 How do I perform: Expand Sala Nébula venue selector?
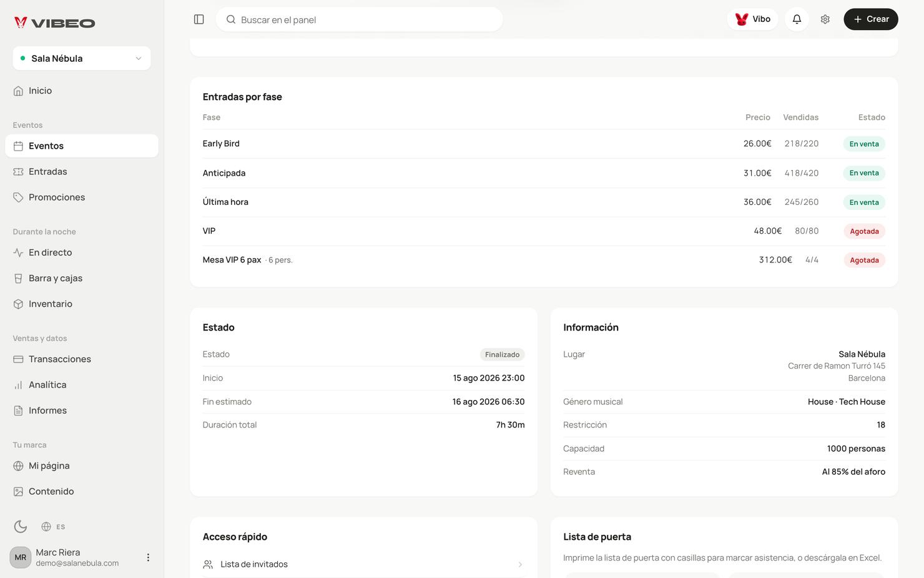(x=82, y=58)
